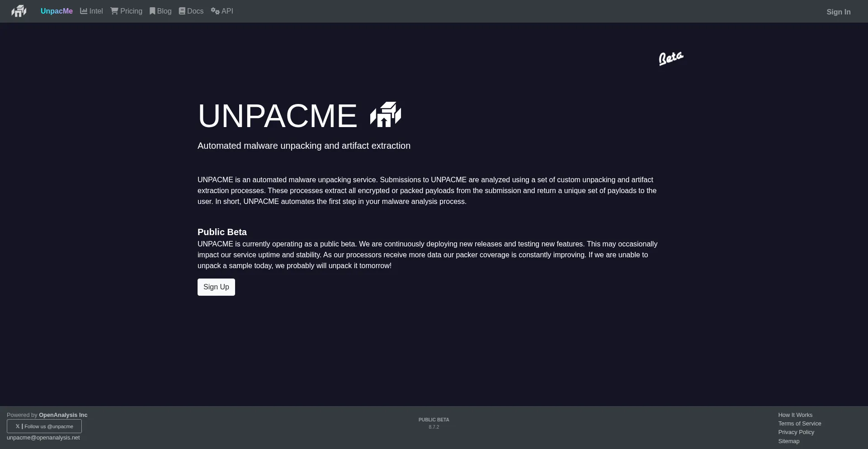Click the UNPACME main heading text
The height and width of the screenshot is (449, 868).
278,116
